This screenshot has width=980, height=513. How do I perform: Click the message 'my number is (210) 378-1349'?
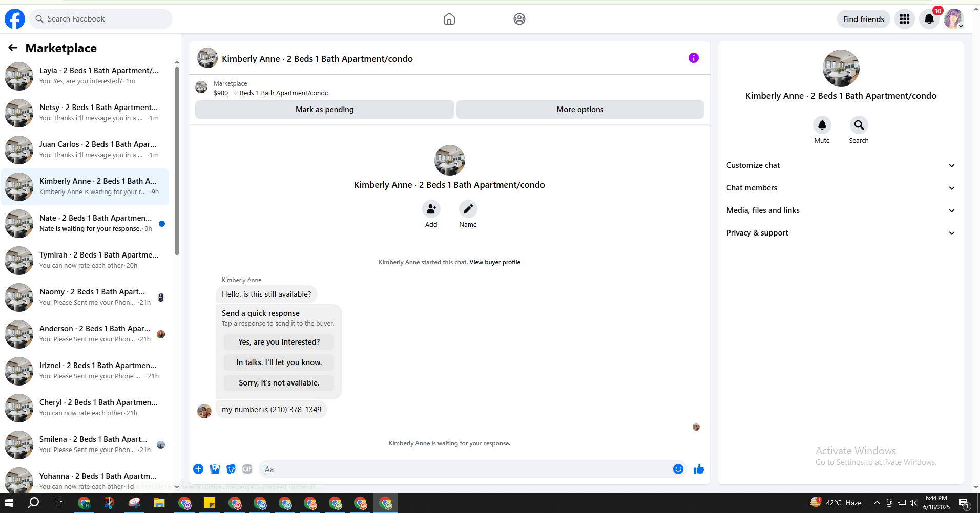tap(272, 410)
